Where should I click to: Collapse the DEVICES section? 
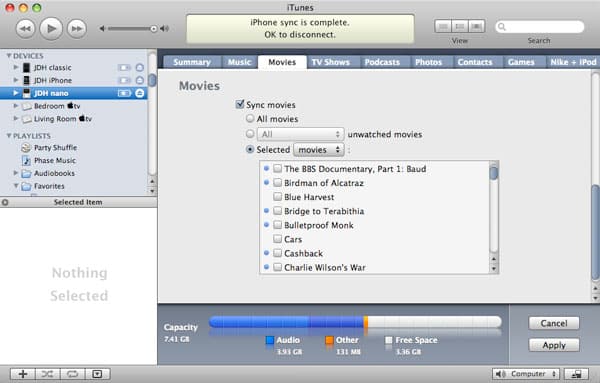pos(9,56)
